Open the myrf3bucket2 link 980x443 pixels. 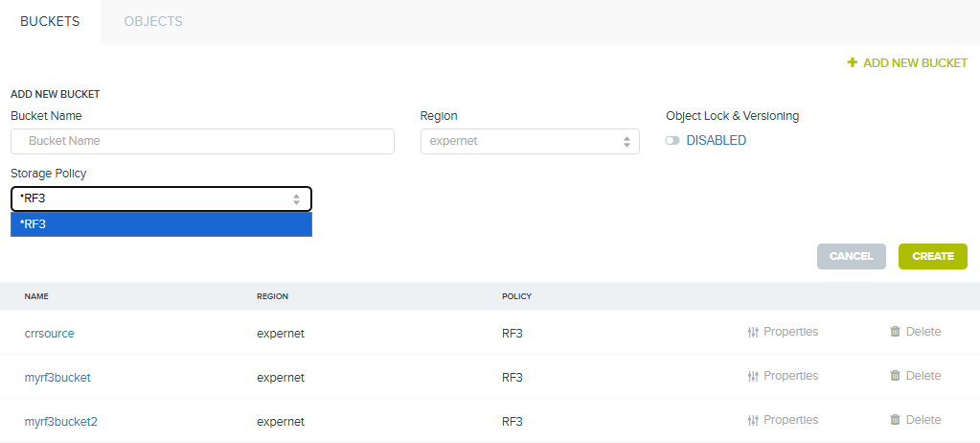pyautogui.click(x=61, y=421)
